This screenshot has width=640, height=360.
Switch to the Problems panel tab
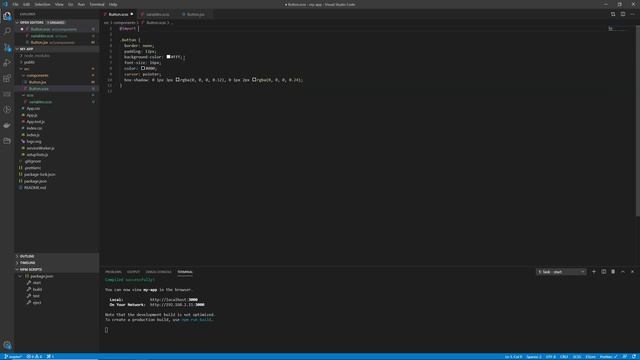click(x=113, y=272)
